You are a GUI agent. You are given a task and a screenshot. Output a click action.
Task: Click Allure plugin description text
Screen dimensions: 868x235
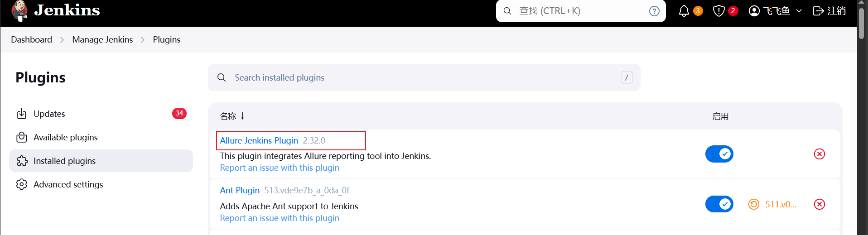(325, 156)
